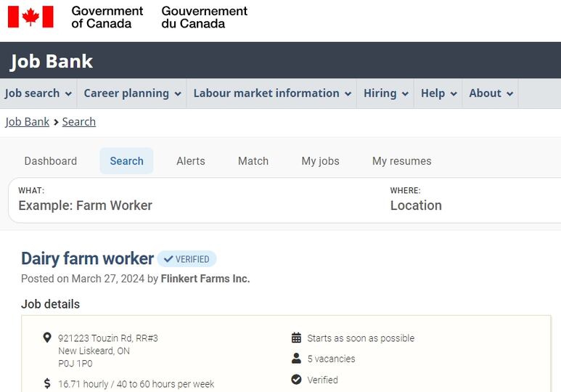Viewport: 561px width, 392px height.
Task: Open the Alerts tab
Action: pyautogui.click(x=191, y=161)
